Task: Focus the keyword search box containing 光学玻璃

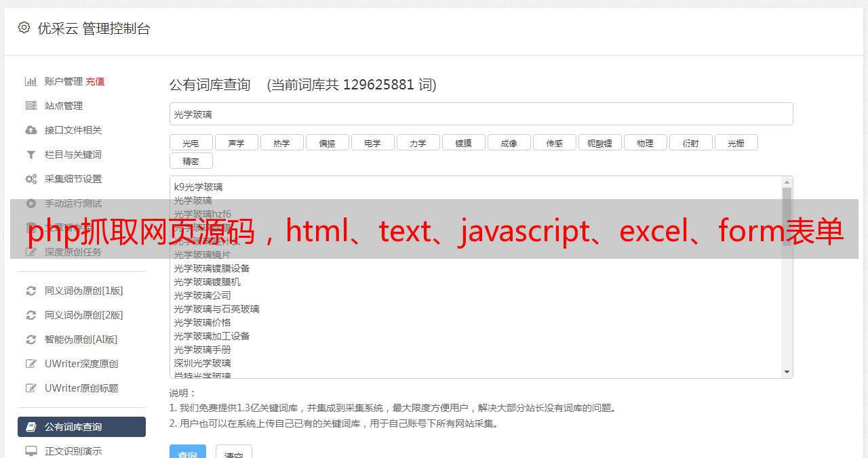Action: point(481,114)
